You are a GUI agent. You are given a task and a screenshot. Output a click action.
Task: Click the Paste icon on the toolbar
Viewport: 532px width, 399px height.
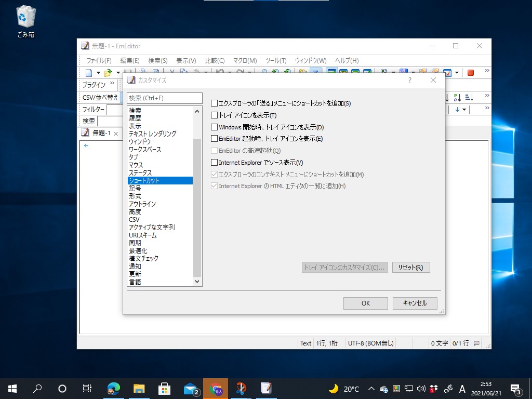pos(195,72)
